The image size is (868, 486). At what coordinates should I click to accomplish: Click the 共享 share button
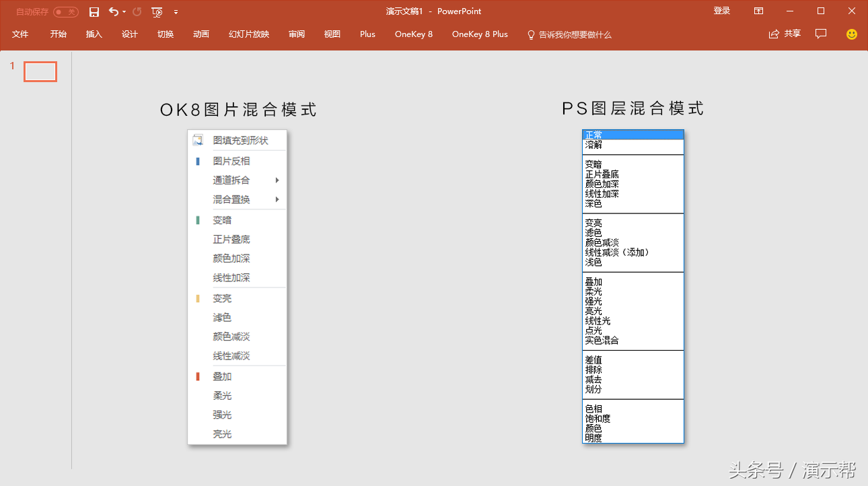coord(785,34)
